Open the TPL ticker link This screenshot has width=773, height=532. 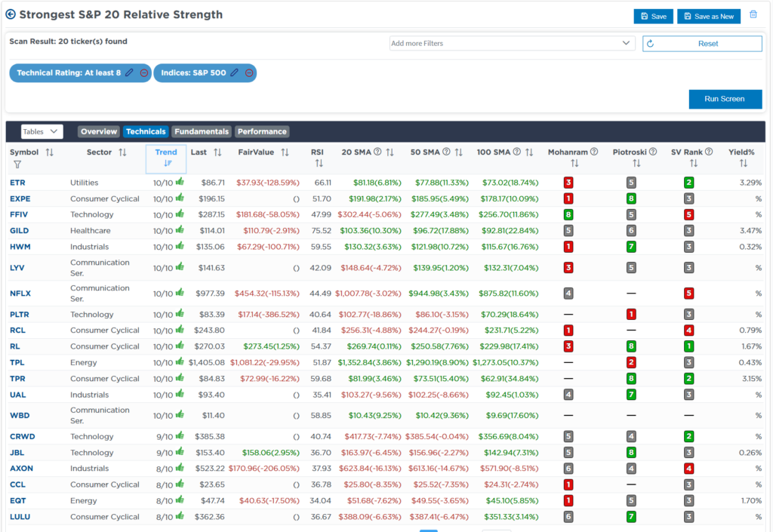pyautogui.click(x=17, y=362)
